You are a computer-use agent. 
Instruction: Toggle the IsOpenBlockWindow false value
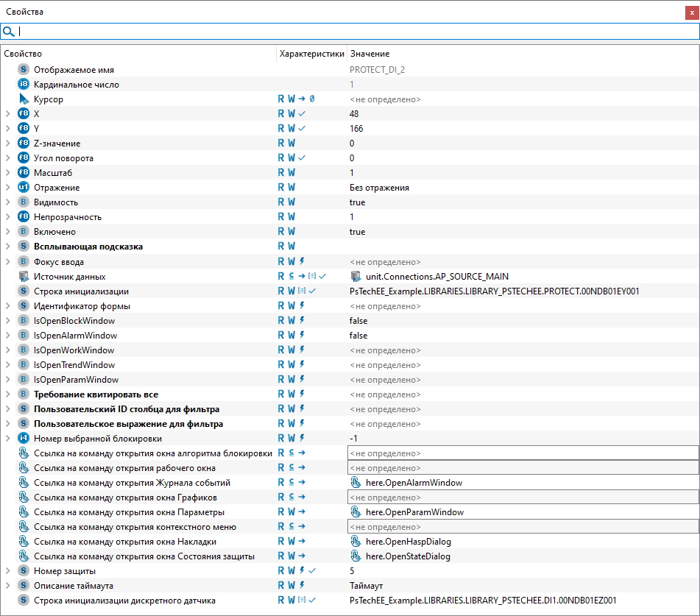pyautogui.click(x=358, y=321)
